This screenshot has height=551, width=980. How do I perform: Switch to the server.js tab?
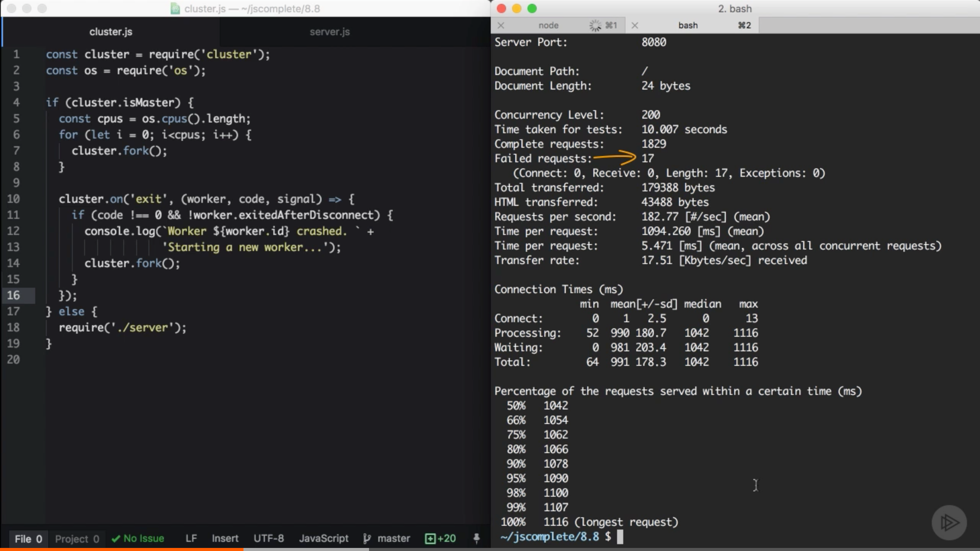[329, 31]
